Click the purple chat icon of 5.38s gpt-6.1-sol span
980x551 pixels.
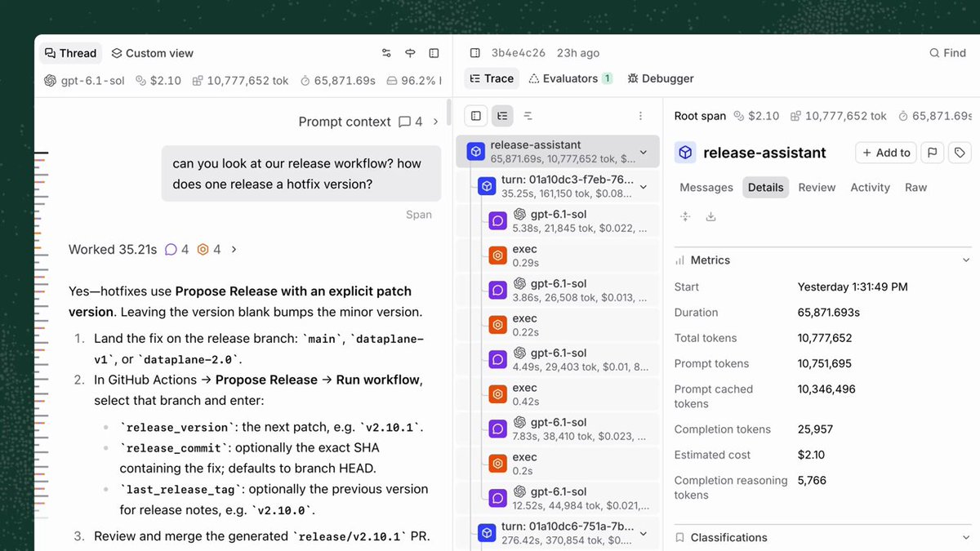(x=498, y=220)
